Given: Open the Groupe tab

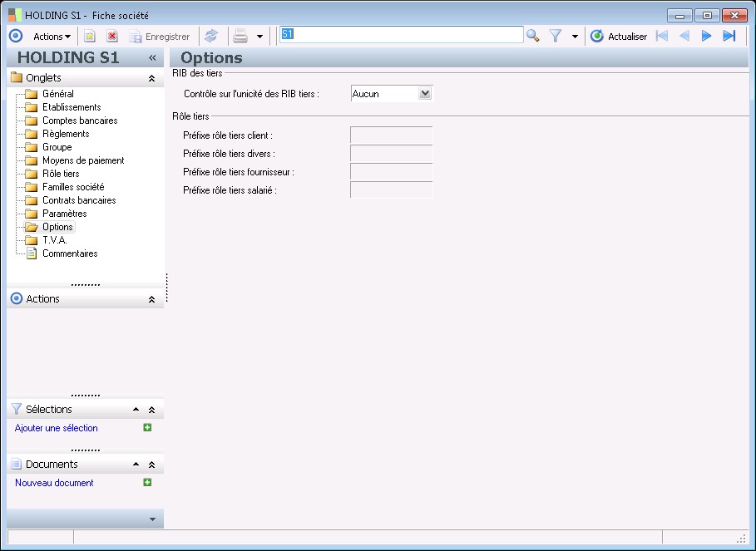Looking at the screenshot, I should click(57, 147).
